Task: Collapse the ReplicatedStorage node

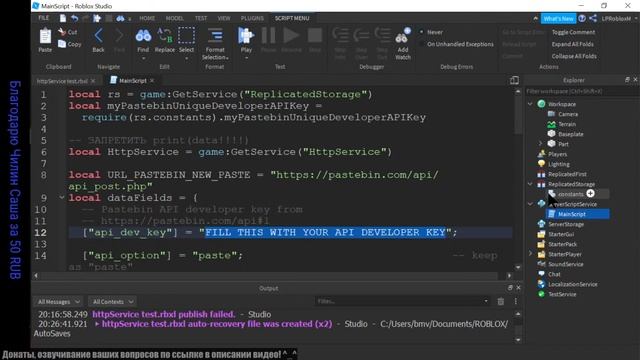Action: [530, 184]
